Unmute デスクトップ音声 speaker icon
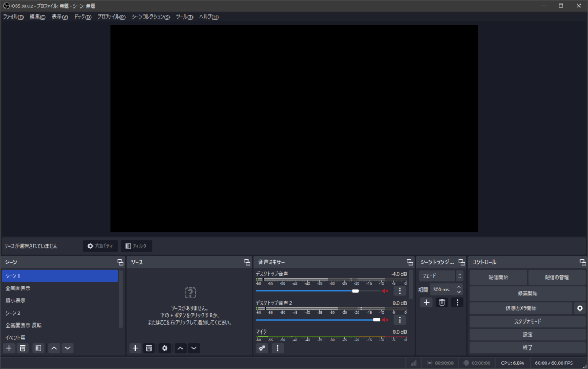Screen dimensions: 588x369 pos(385,291)
